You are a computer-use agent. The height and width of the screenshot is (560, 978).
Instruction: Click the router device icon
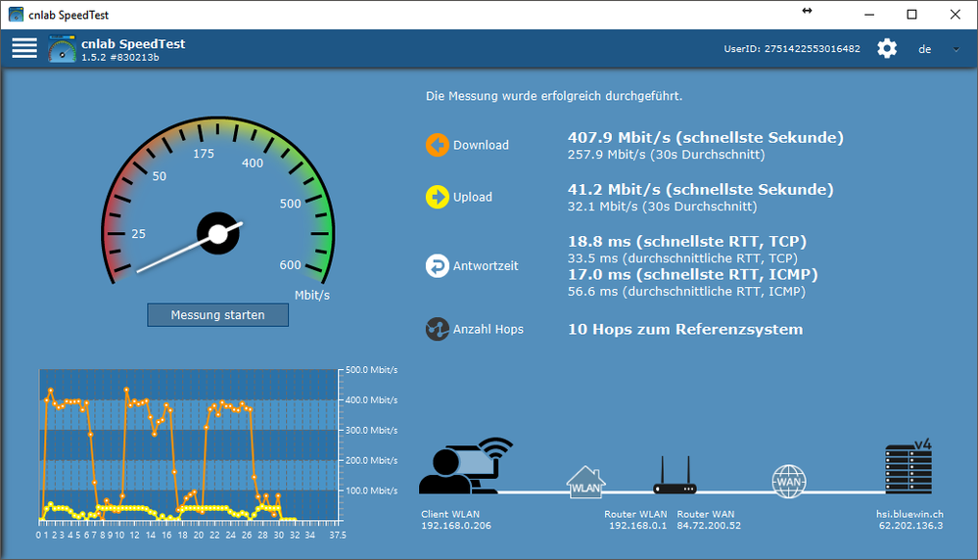tap(675, 475)
